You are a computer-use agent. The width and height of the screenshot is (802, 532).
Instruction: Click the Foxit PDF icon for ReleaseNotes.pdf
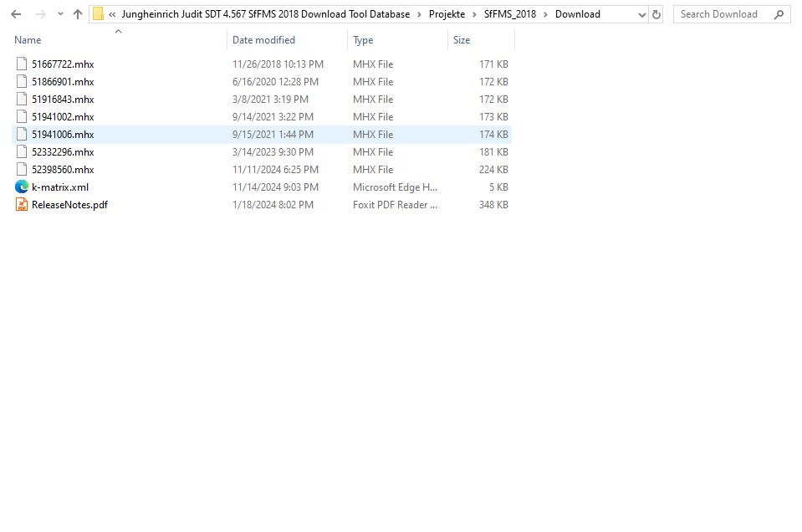[21, 204]
